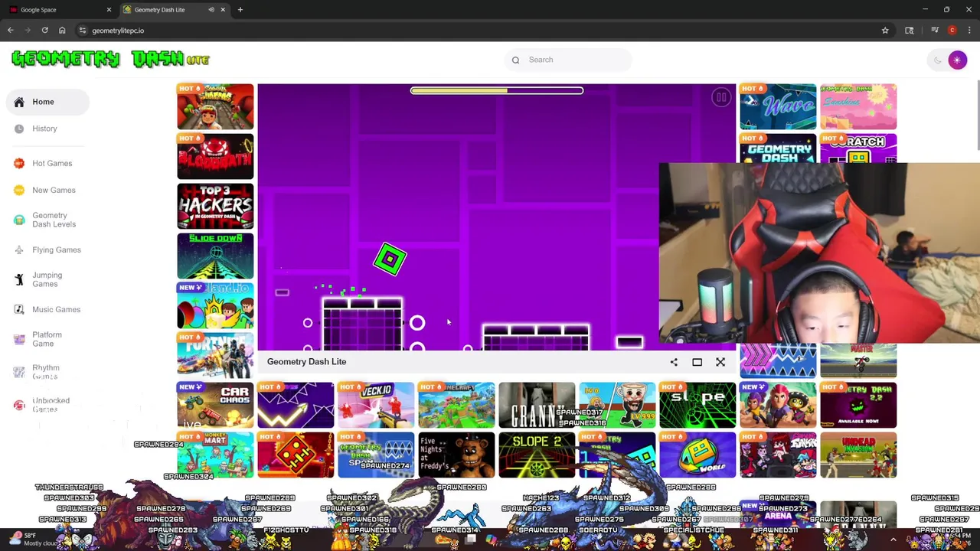Switch to dark mode moon icon

pyautogui.click(x=937, y=60)
